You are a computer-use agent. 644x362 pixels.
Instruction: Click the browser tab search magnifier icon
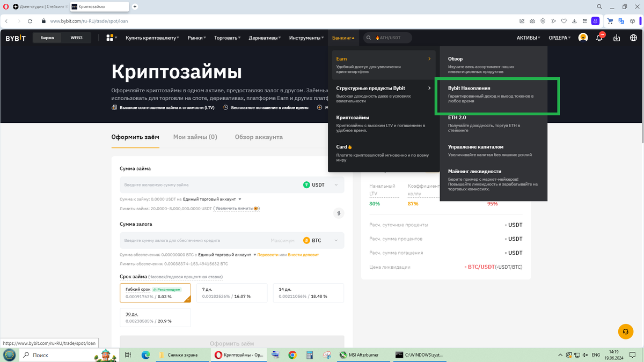coord(599,6)
